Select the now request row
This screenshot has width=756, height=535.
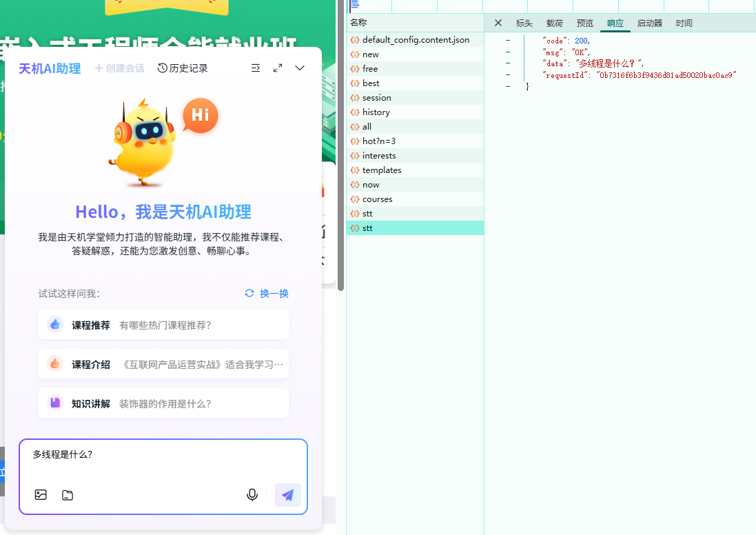click(415, 184)
